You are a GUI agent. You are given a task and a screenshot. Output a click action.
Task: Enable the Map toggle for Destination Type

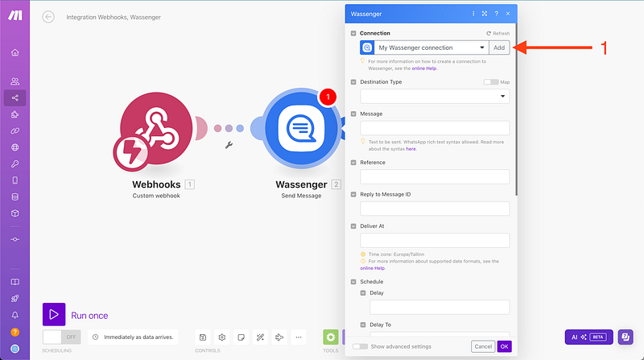pos(490,82)
